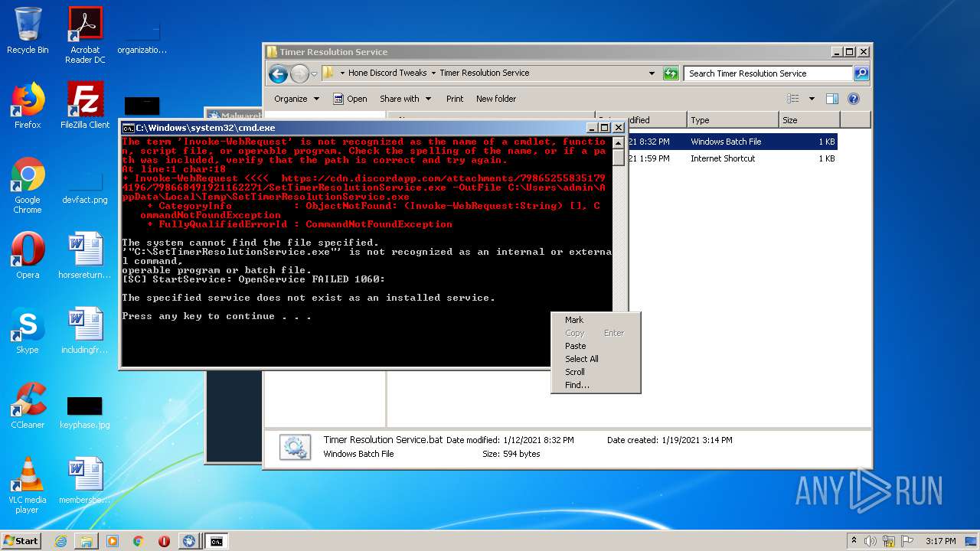This screenshot has width=980, height=551.
Task: Select membersbe Word document on desktop
Action: coord(85,481)
